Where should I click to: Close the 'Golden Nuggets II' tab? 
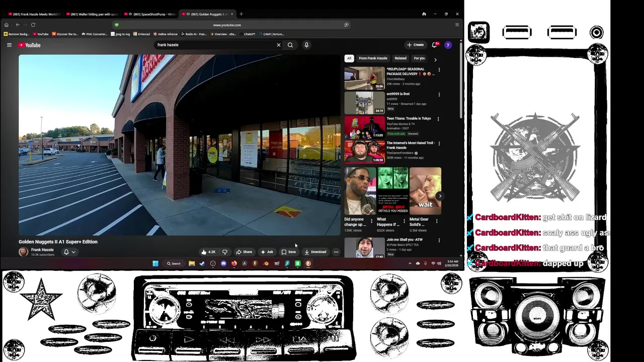[232, 14]
